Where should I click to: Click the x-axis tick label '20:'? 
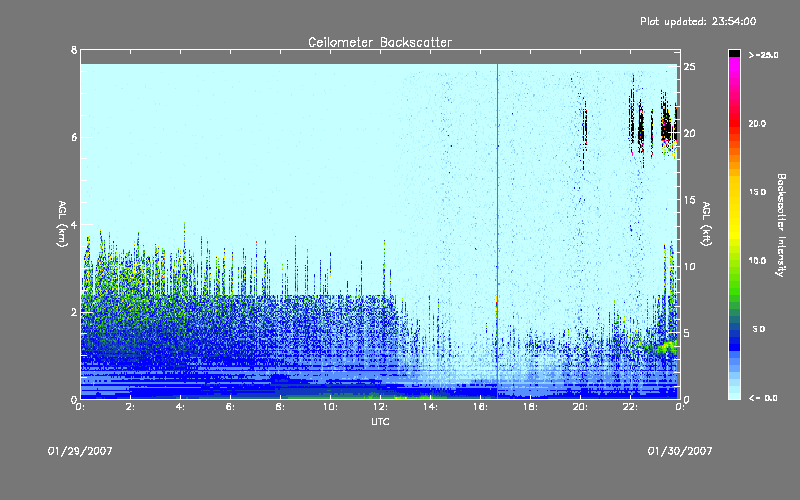(x=580, y=407)
